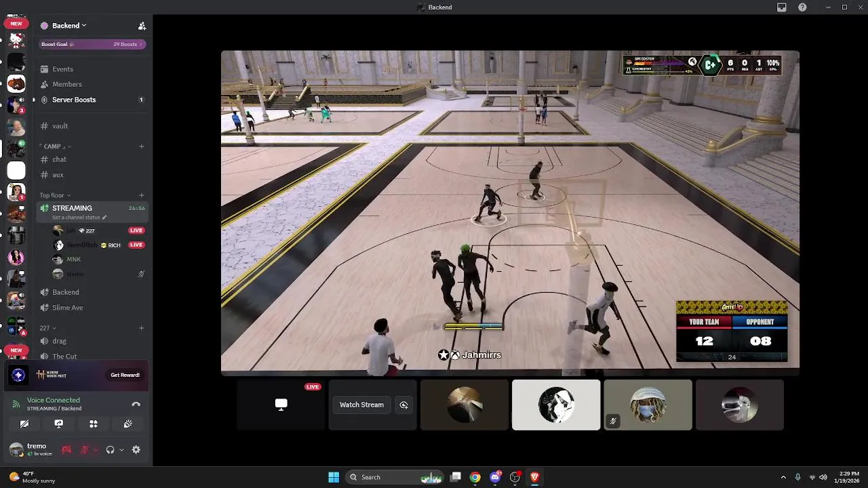Join The Cut voice channel
Screen dimensions: 868x488
point(92,357)
